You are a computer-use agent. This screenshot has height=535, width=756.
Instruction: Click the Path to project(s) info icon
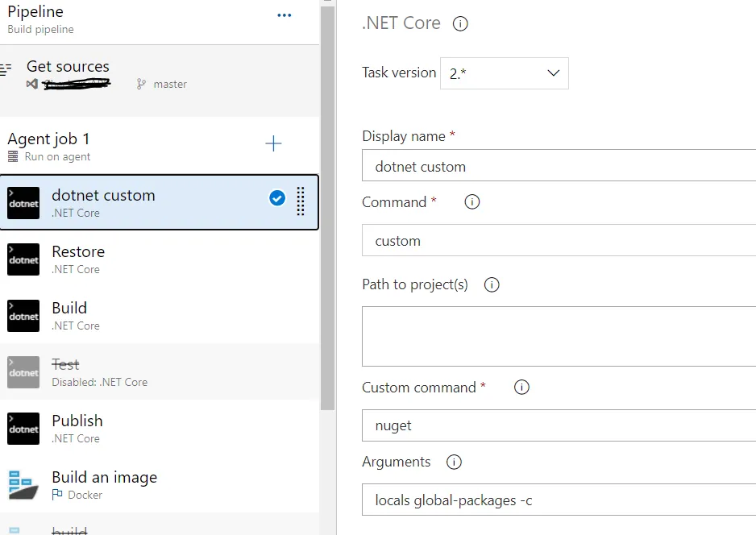coord(491,285)
